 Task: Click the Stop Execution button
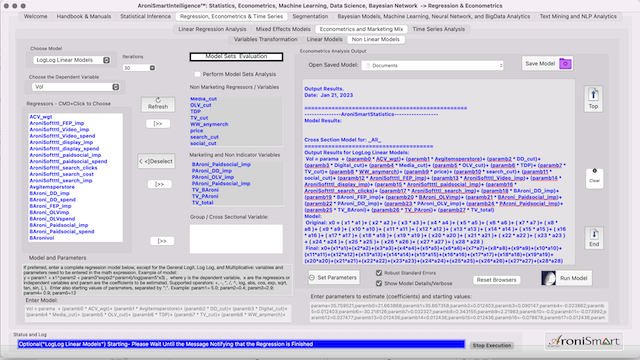[x=491, y=345]
